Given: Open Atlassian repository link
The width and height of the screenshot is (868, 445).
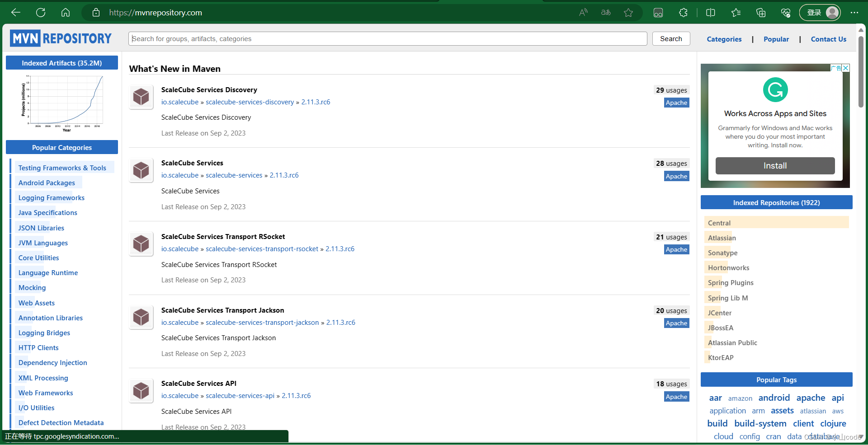Looking at the screenshot, I should click(722, 238).
